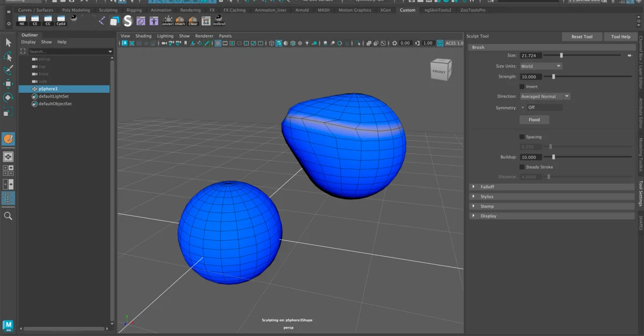644x336 pixels.
Task: Switch to the Rigging menu tab
Action: point(134,9)
